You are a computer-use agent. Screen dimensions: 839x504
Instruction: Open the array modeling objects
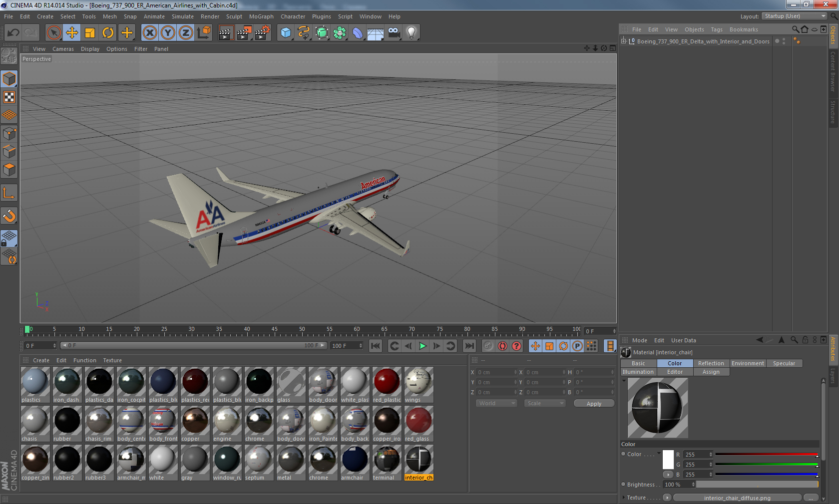pyautogui.click(x=340, y=33)
